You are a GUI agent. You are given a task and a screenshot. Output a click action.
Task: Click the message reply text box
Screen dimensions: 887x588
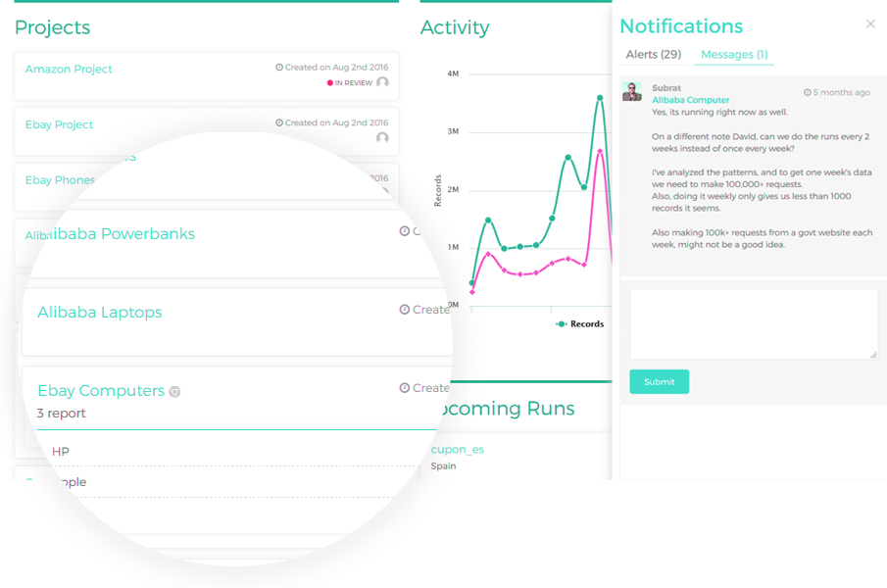click(754, 324)
